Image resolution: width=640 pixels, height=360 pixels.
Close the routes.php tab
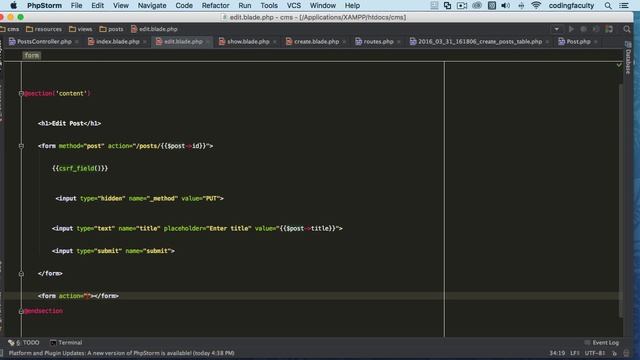[398, 42]
